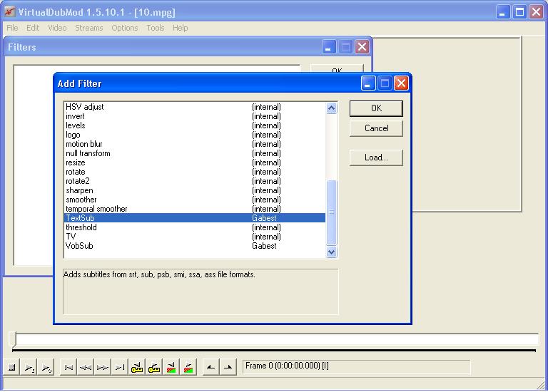
Task: Go to next keyframe
Action: click(154, 367)
